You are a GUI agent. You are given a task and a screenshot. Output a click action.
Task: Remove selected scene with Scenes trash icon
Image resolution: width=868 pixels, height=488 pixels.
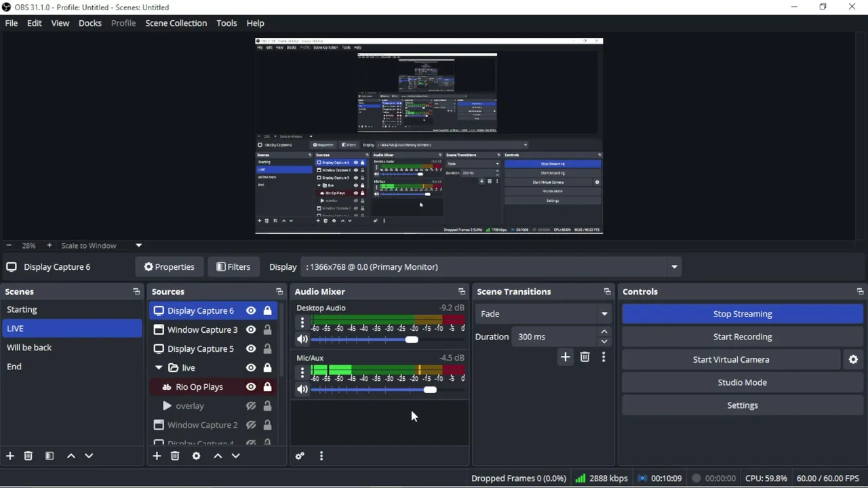click(28, 456)
